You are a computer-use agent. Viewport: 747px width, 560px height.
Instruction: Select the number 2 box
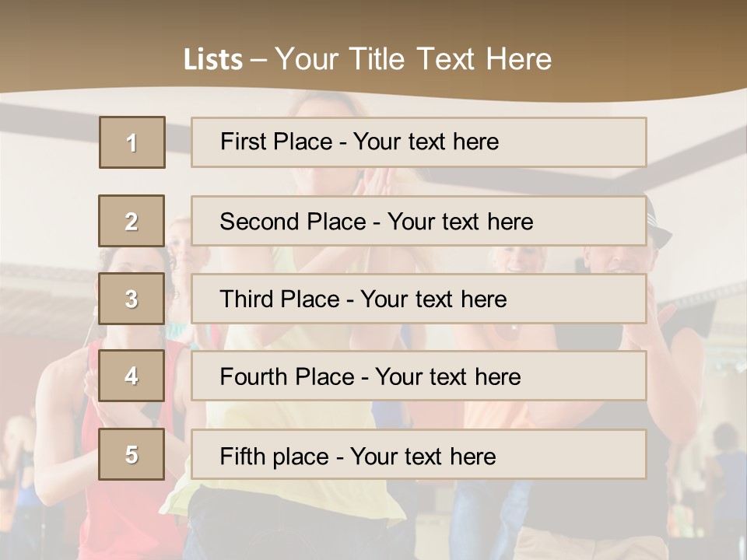(132, 221)
